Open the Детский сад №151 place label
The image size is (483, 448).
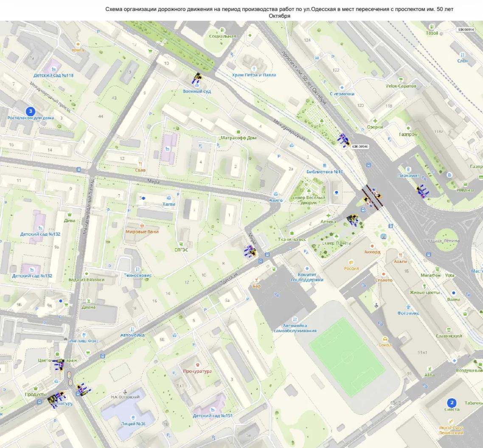point(213,416)
